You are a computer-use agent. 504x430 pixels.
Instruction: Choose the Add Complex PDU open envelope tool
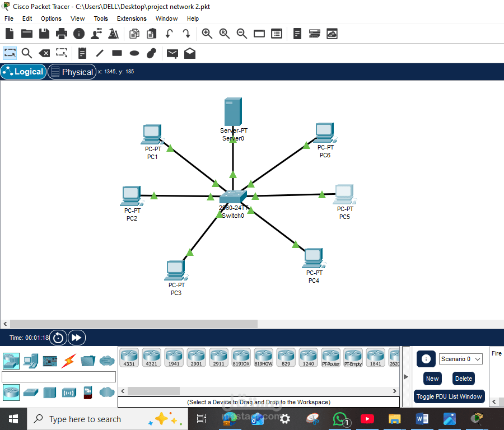pyautogui.click(x=189, y=53)
